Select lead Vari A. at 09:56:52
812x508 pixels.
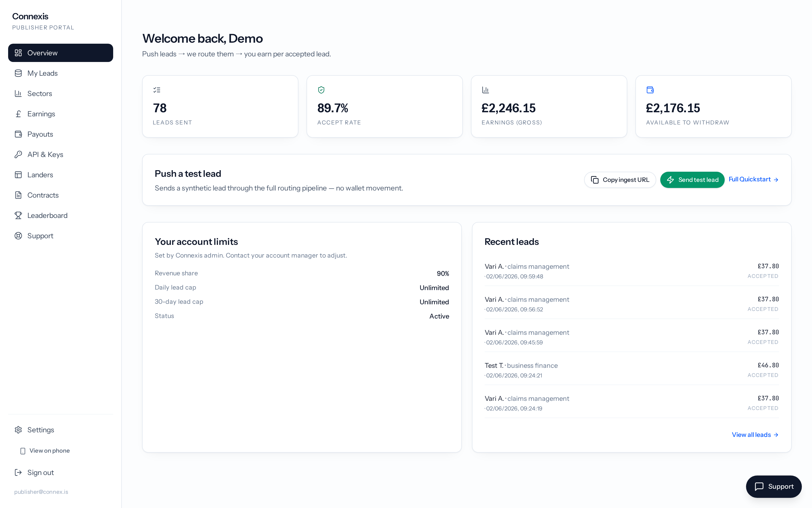pos(632,304)
